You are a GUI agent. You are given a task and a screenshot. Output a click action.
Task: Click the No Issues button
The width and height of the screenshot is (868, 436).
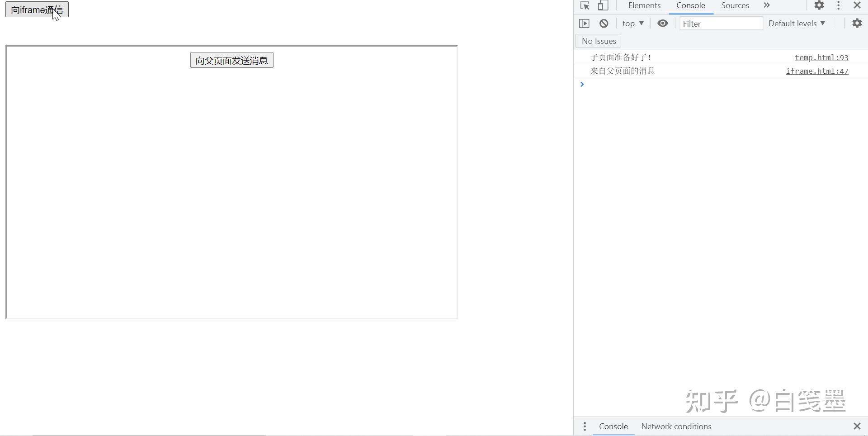(599, 41)
